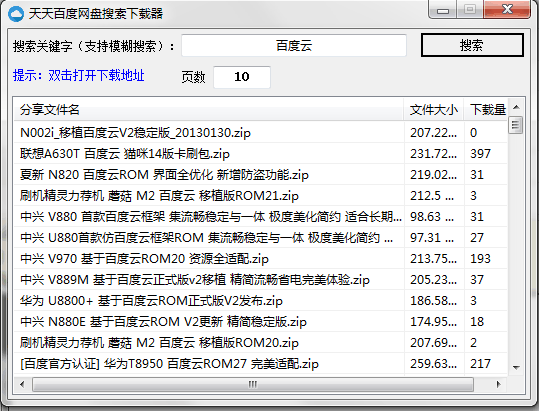Select row 夏新 N820 百度云ROM

[261, 175]
